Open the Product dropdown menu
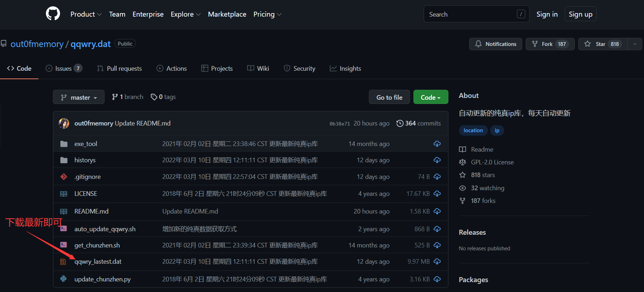644x292 pixels. click(86, 14)
